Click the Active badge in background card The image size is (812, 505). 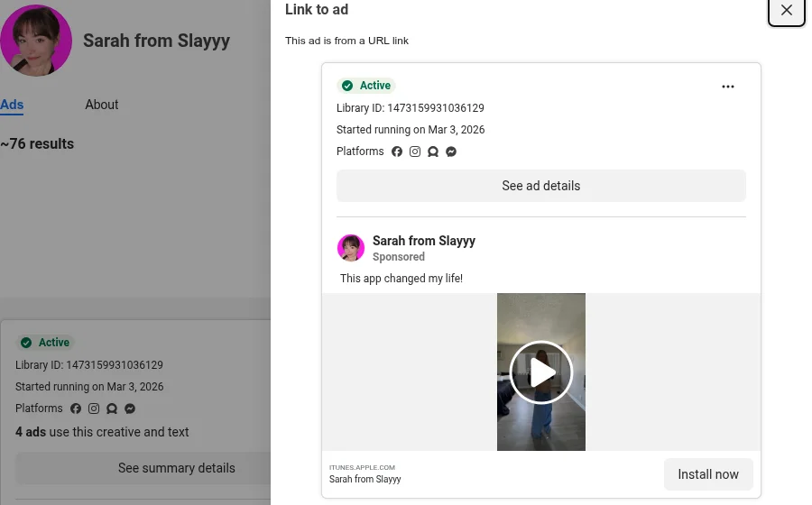coord(45,343)
